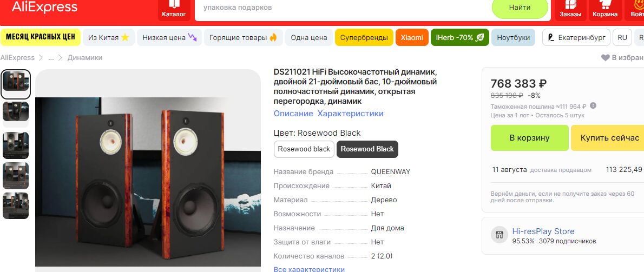Select the dark Rosewood Black option
This screenshot has width=644, height=272.
tap(367, 149)
